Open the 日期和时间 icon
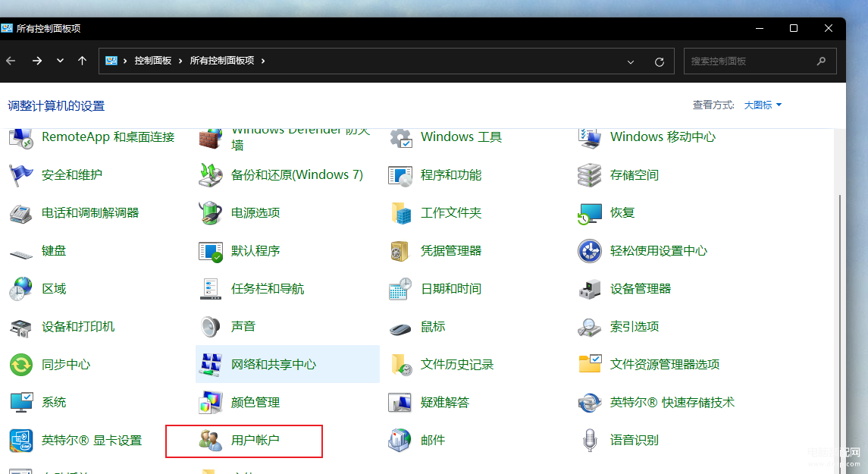 pyautogui.click(x=400, y=288)
